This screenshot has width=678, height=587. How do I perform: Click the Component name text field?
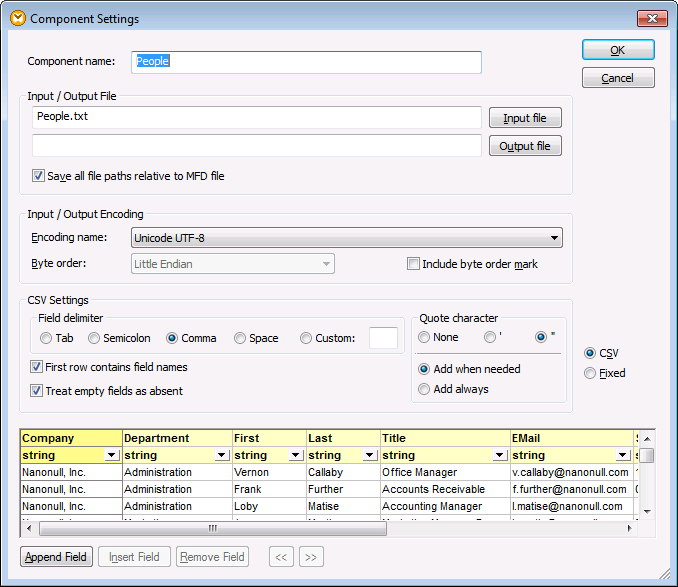(x=307, y=62)
